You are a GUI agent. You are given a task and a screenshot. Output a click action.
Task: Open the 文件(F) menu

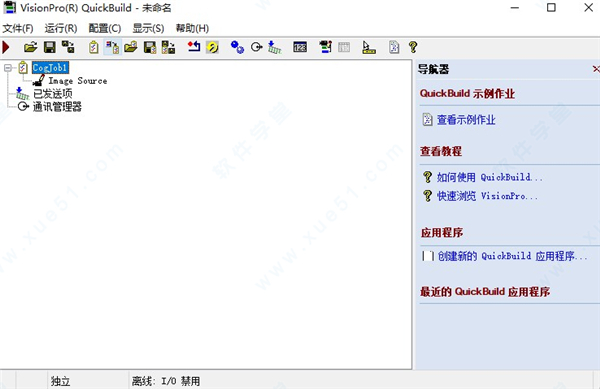coord(18,28)
